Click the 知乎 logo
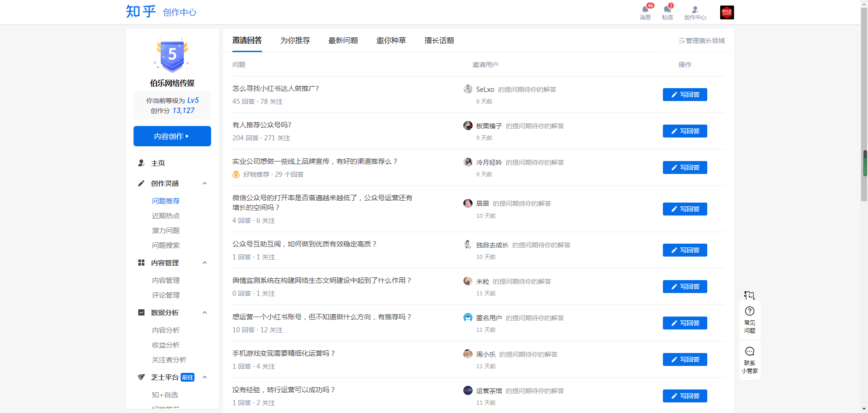This screenshot has height=413, width=868. tap(141, 12)
